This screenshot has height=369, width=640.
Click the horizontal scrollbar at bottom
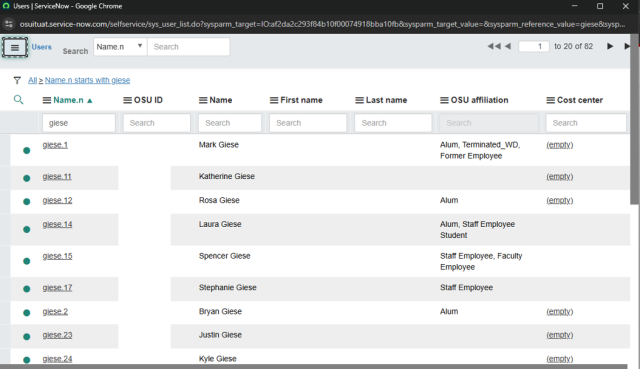tap(313, 367)
